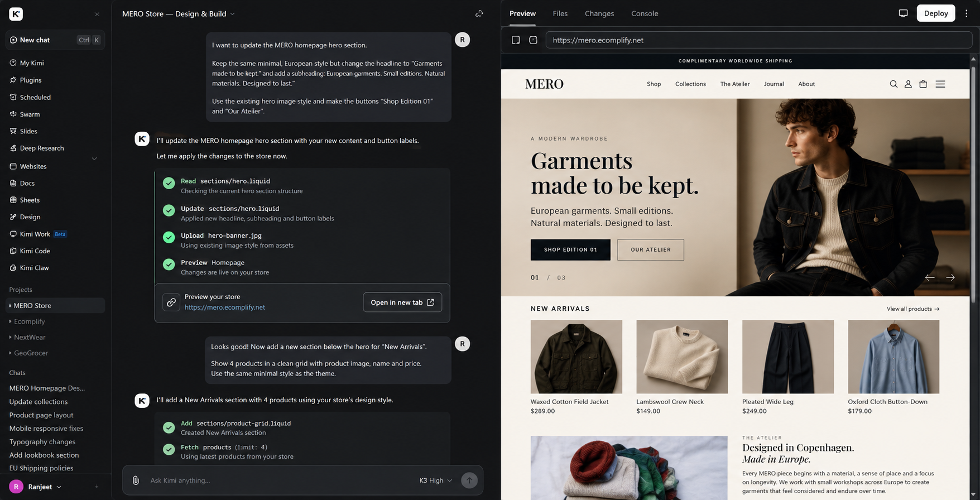Image resolution: width=980 pixels, height=500 pixels.
Task: Expand the MERO Store project
Action: click(x=55, y=305)
